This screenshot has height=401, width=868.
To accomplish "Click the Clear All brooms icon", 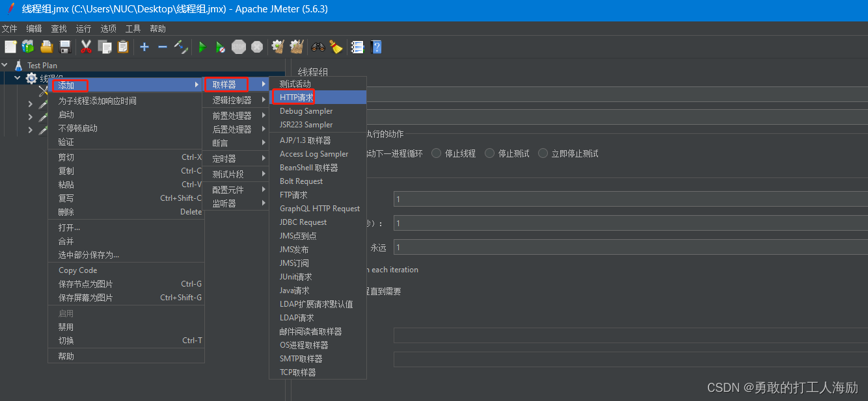I will [x=297, y=47].
